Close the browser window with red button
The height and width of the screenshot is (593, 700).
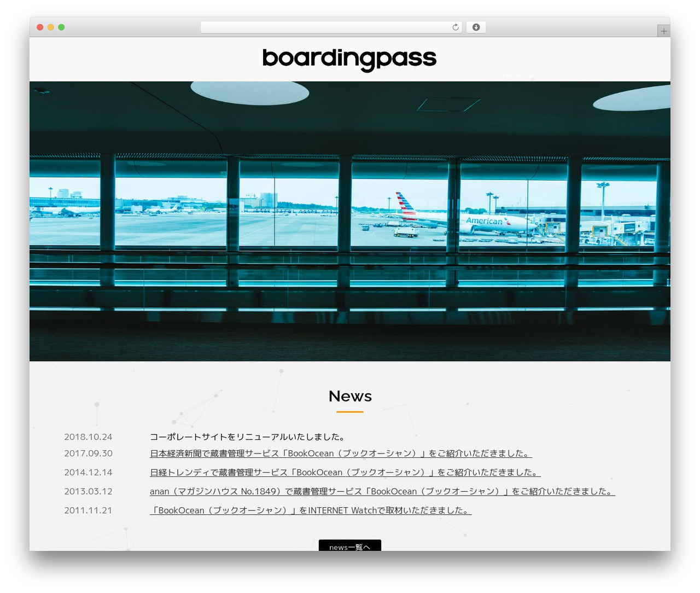tap(40, 27)
